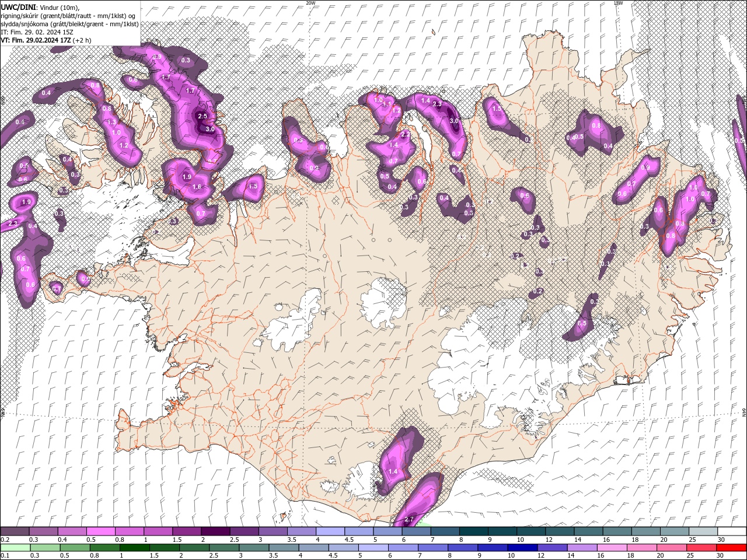Click the dark green 1–1.5 rain scale swatch
The width and height of the screenshot is (747, 560).
[x=134, y=548]
